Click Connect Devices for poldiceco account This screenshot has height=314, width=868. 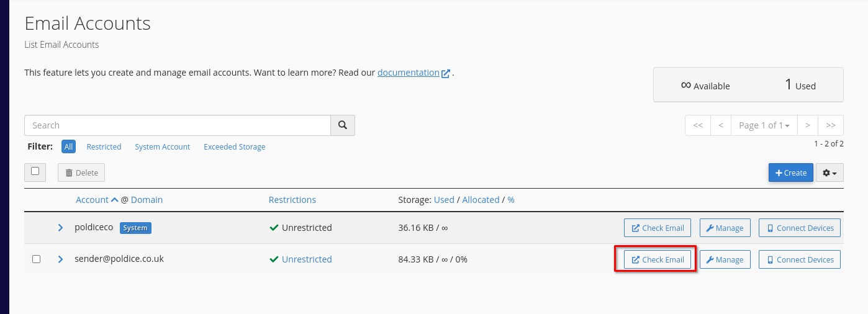tap(799, 228)
